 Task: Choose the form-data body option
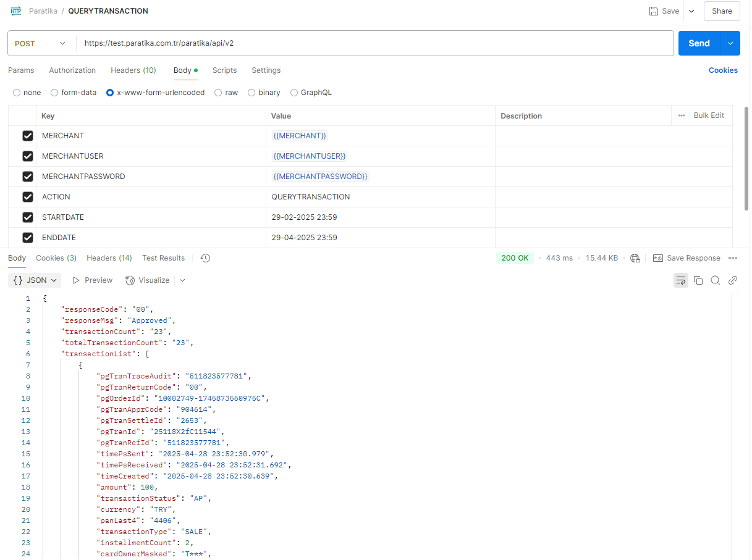click(54, 93)
